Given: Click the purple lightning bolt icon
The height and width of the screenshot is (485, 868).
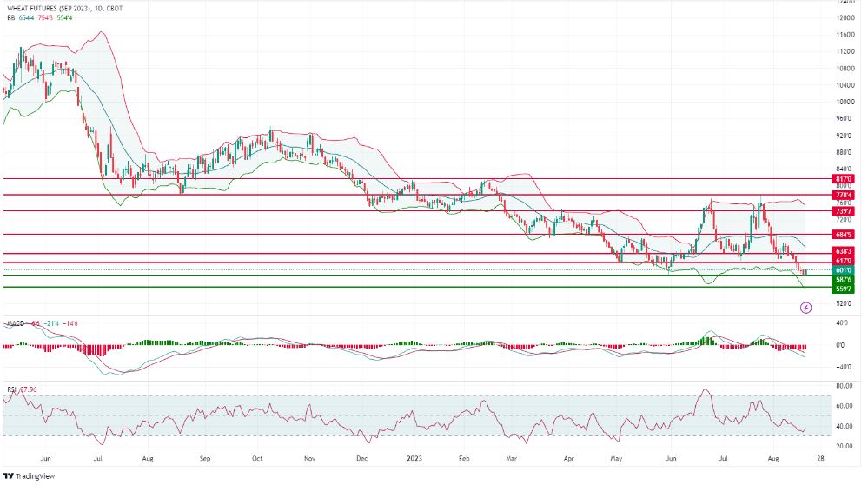Looking at the screenshot, I should 805,308.
